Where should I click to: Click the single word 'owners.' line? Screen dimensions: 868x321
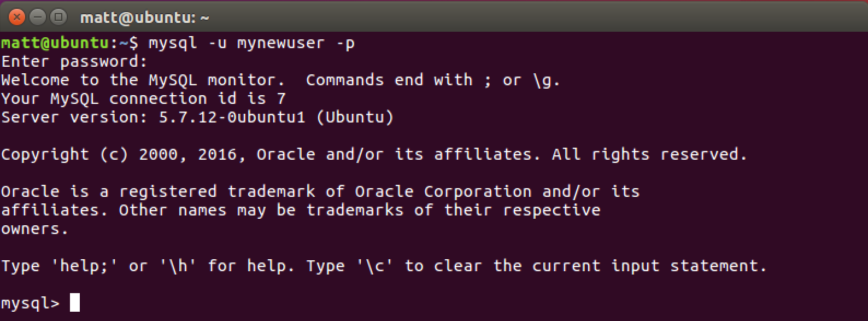(35, 229)
